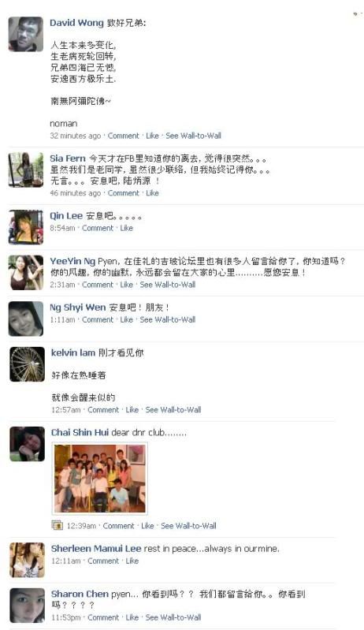The image size is (364, 630).
Task: Comment on Sia Fern's post
Action: tap(123, 193)
